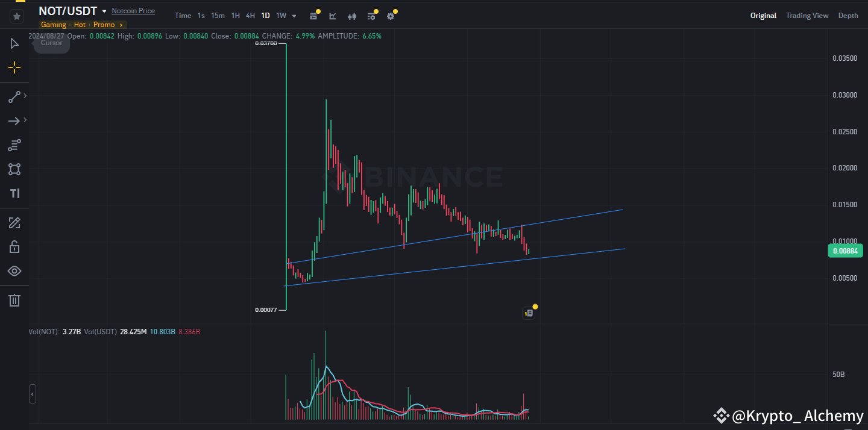Toggle visibility of drawings with eye icon
Image resolution: width=868 pixels, height=430 pixels.
pos(14,271)
